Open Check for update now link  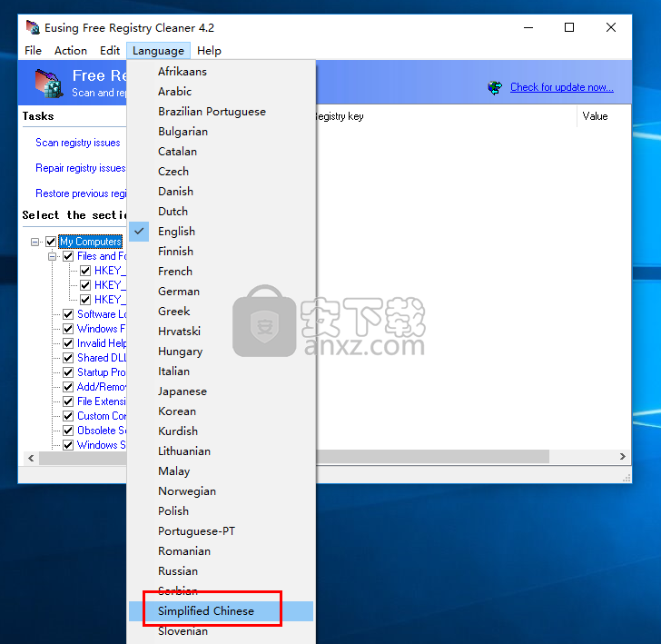[x=561, y=87]
